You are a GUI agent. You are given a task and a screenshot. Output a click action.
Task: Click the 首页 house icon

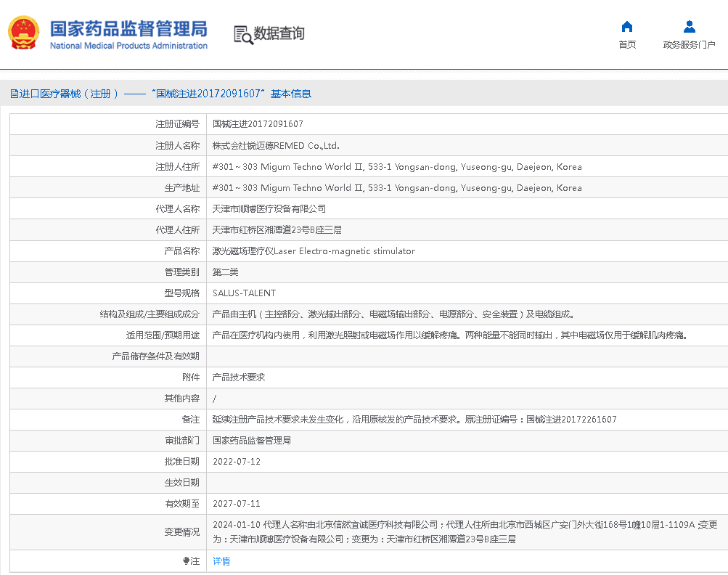pos(627,27)
